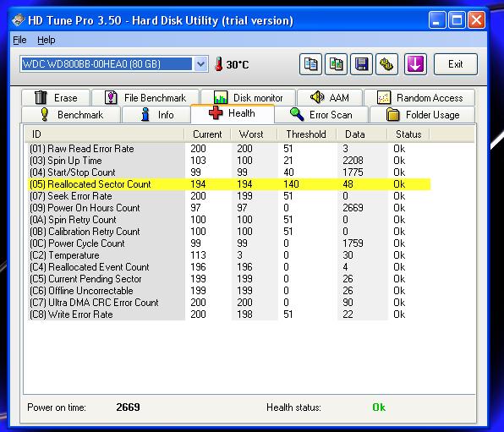The width and height of the screenshot is (504, 432).
Task: Open the Random Access tab
Action: coord(419,98)
